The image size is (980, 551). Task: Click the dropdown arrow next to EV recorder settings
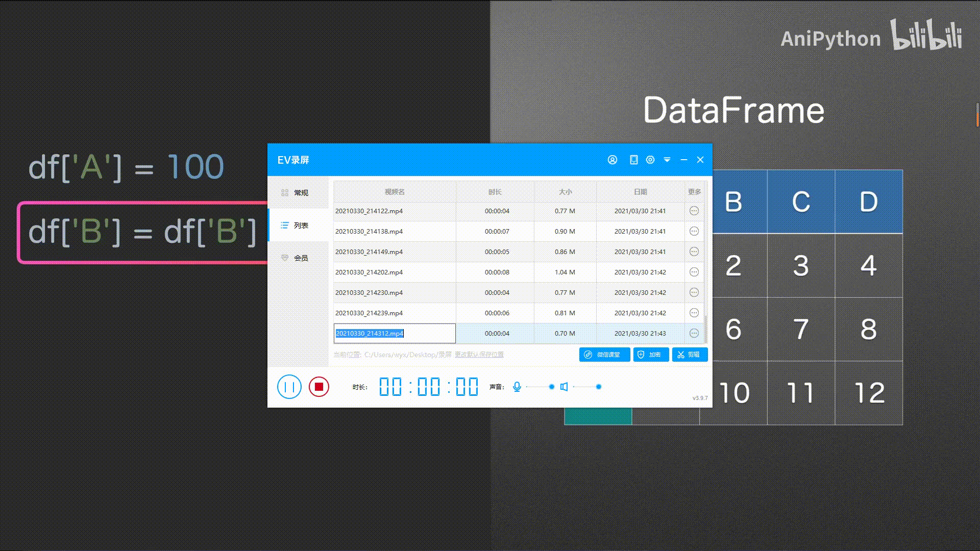[x=666, y=160]
